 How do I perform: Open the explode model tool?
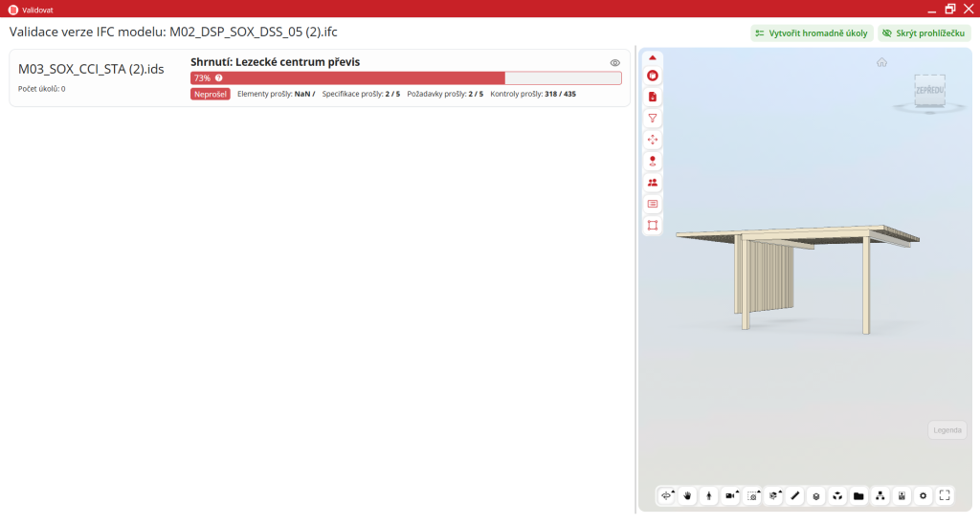pyautogui.click(x=837, y=496)
